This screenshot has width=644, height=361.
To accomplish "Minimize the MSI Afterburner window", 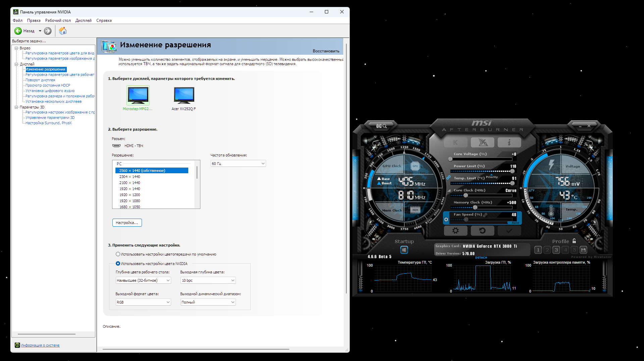I will coord(580,126).
